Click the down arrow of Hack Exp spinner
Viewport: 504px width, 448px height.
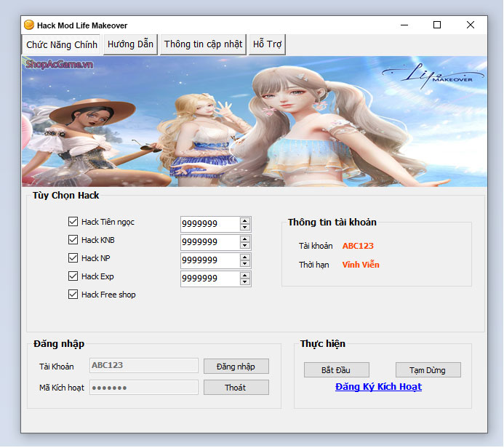[245, 282]
